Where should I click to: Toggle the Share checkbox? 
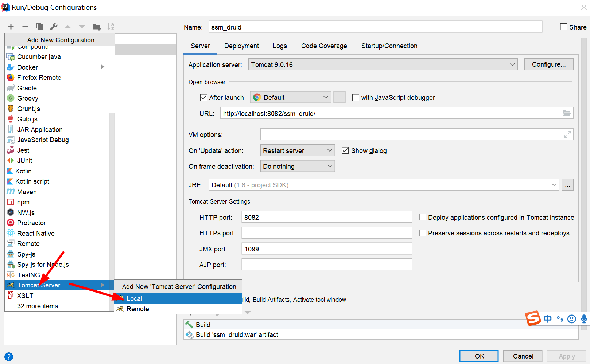coord(563,27)
